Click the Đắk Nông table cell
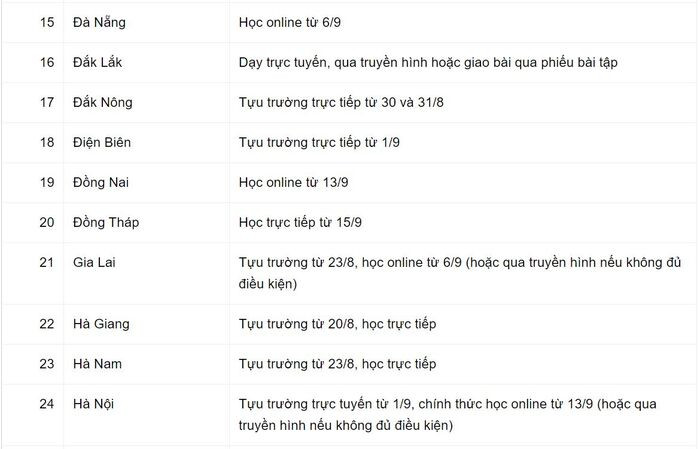The image size is (700, 449). coord(102,102)
